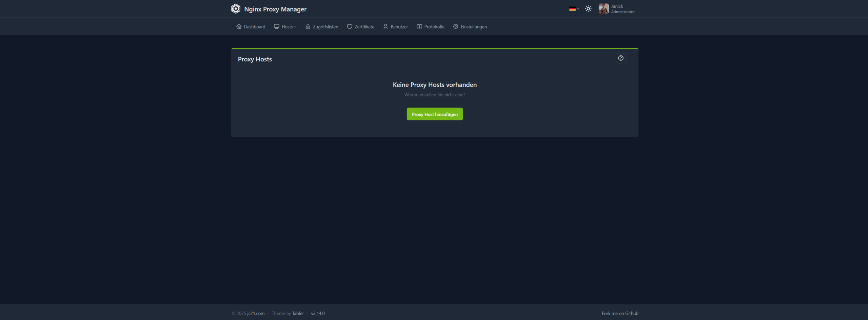Follow the Tabler theme link
Screen dimensions: 868x320
click(298, 314)
